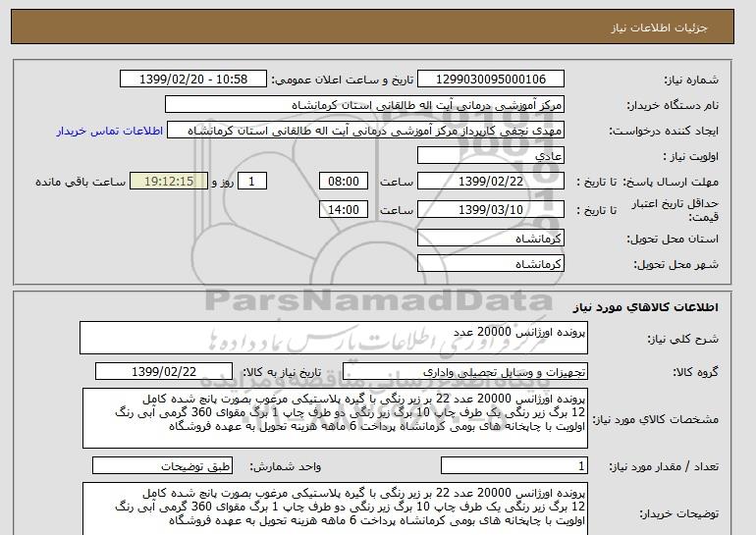Select the buyer organization name field

[x=364, y=105]
